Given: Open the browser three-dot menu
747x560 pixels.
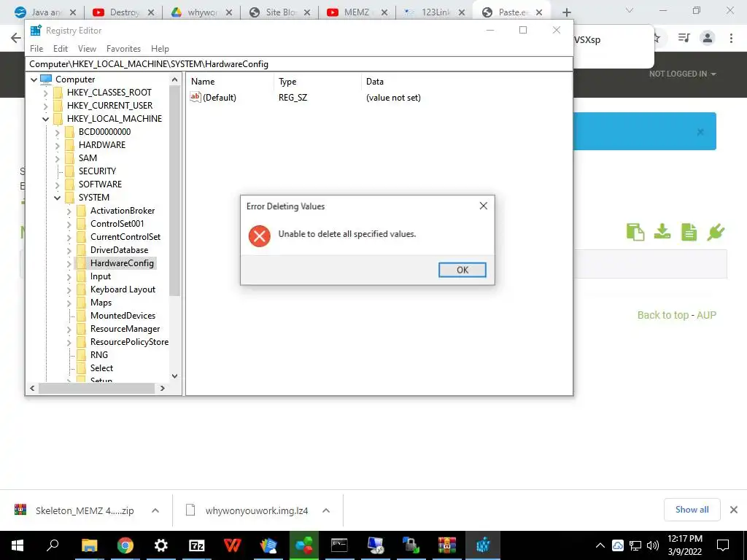Looking at the screenshot, I should pyautogui.click(x=731, y=38).
